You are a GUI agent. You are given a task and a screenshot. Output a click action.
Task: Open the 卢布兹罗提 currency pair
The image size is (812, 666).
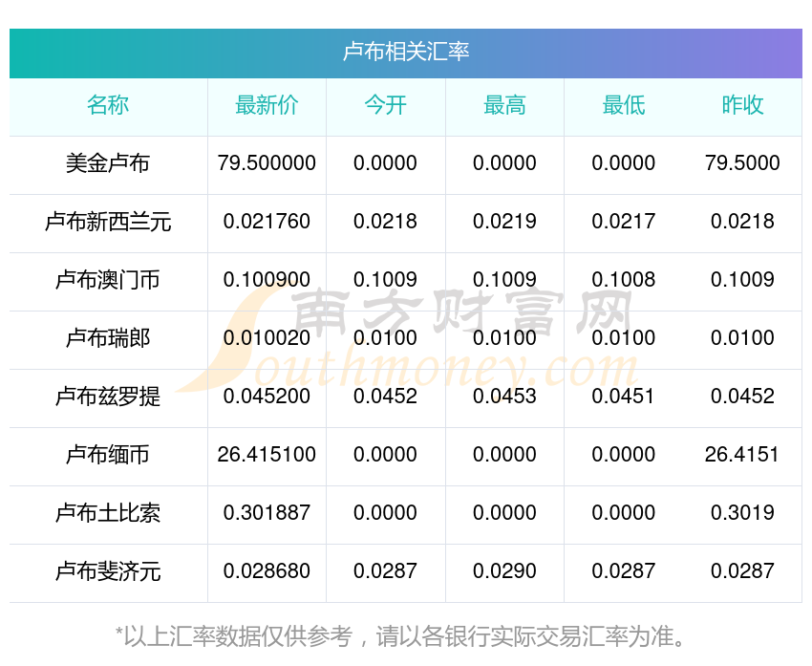108,397
